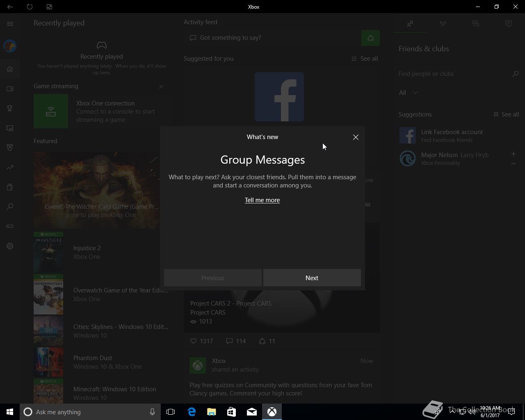Open My games in the sidebar
525x420 pixels.
[10, 89]
